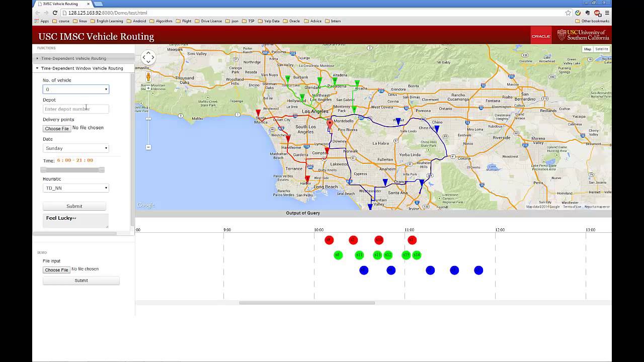Focus the Depot number input field
644x362 pixels.
(x=76, y=109)
